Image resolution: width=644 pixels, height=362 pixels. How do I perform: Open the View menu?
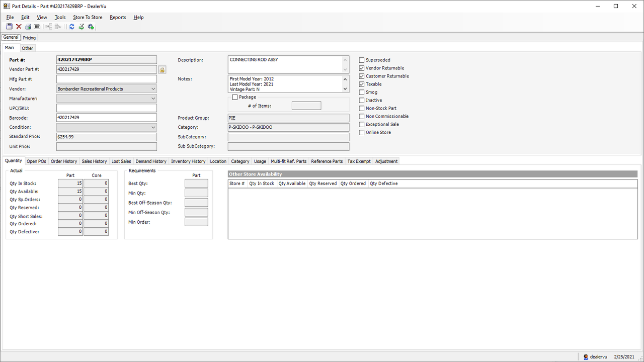[x=42, y=17]
